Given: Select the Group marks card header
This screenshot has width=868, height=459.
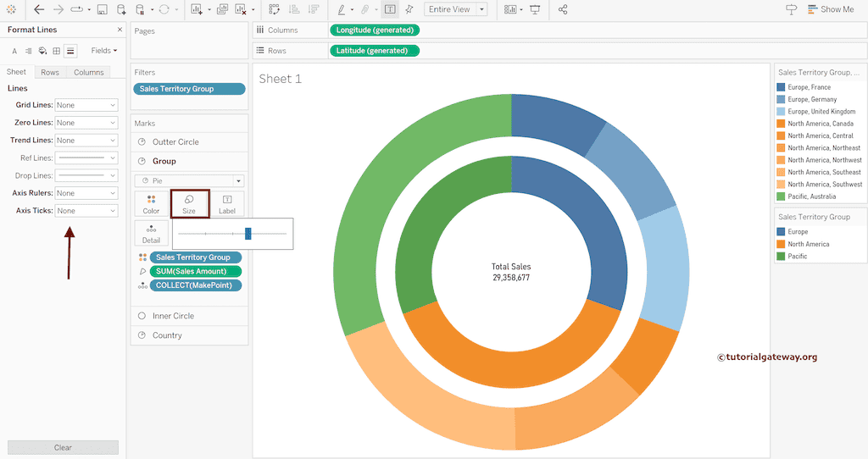Looking at the screenshot, I should 189,161.
